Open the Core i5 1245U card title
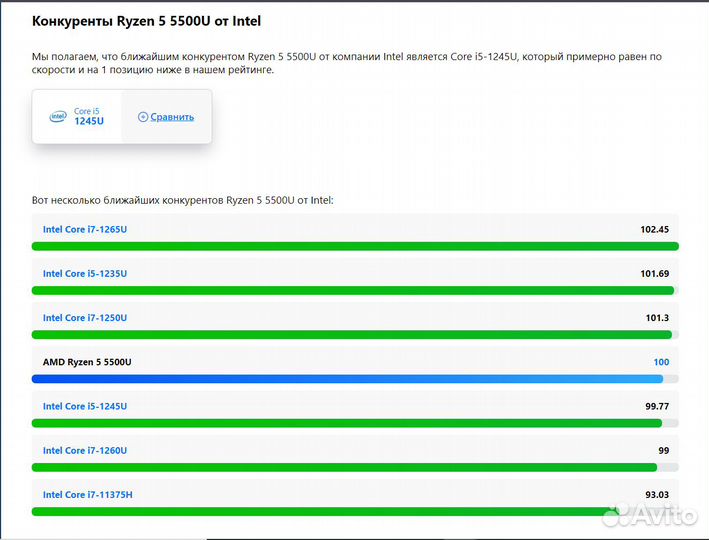 [88, 117]
